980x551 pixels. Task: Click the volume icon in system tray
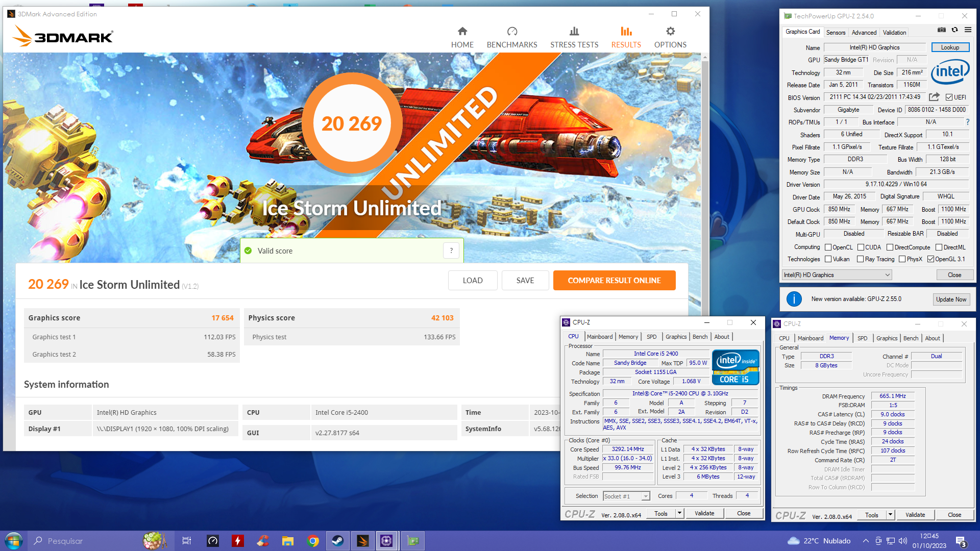pyautogui.click(x=903, y=541)
